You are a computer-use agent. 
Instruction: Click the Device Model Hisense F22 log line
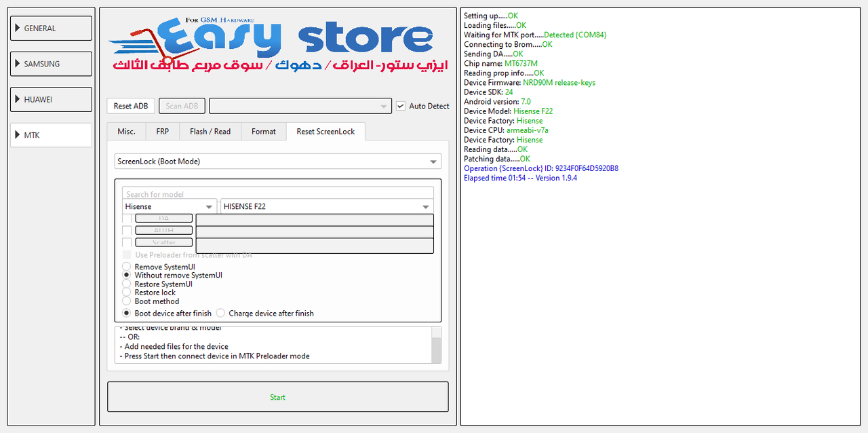click(x=509, y=111)
